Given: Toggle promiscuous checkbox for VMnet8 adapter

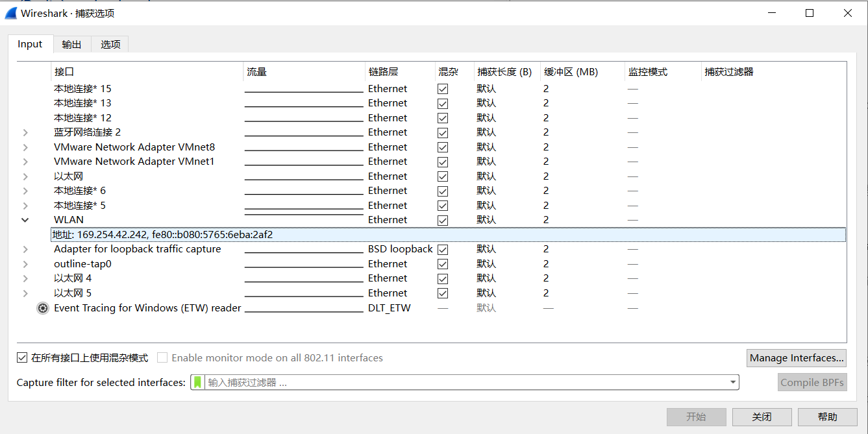Looking at the screenshot, I should click(443, 147).
